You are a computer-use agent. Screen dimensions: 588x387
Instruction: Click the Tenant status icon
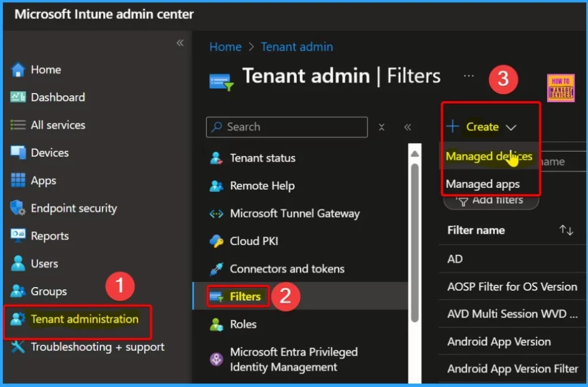216,158
